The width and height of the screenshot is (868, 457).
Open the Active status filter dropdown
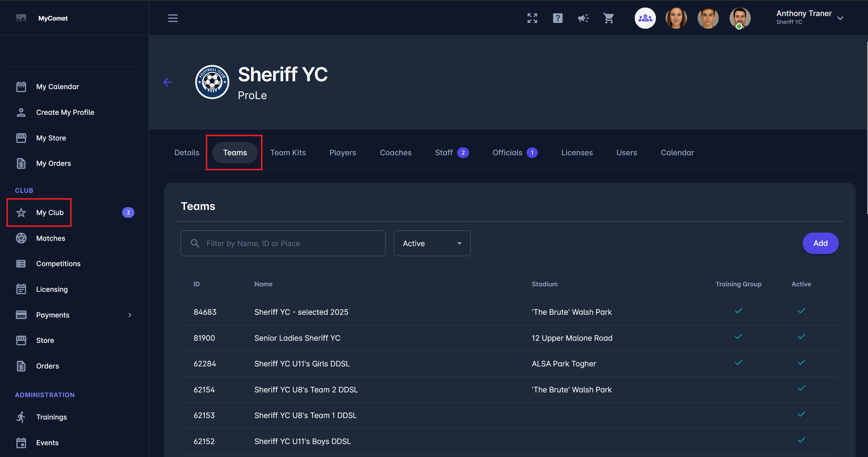click(x=432, y=243)
